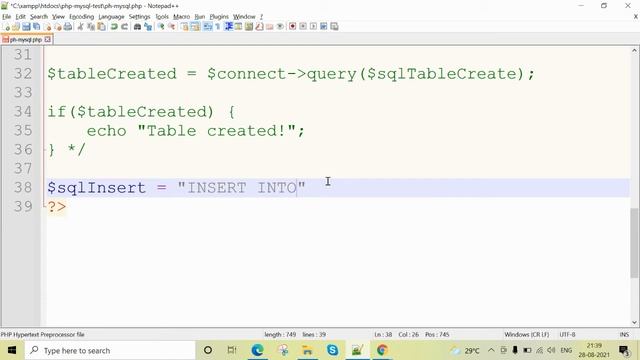
Task: Click the 'Ln : 38' status bar entry
Action: pos(383,335)
